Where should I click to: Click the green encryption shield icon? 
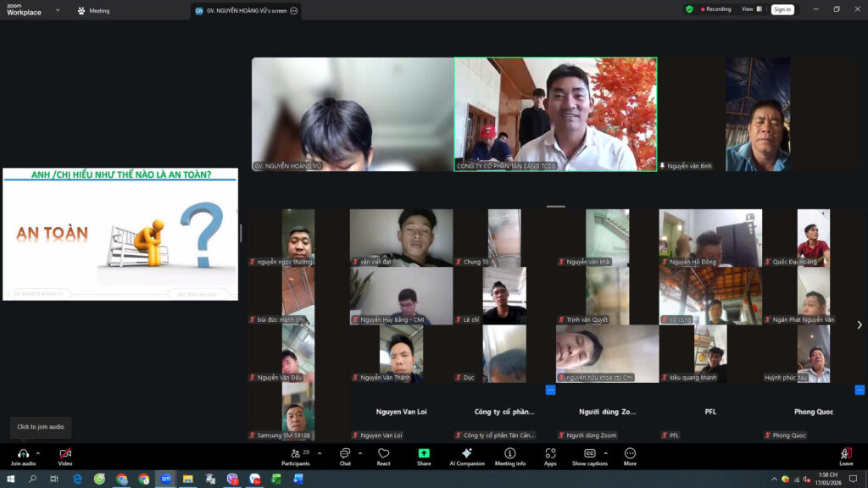tap(689, 9)
